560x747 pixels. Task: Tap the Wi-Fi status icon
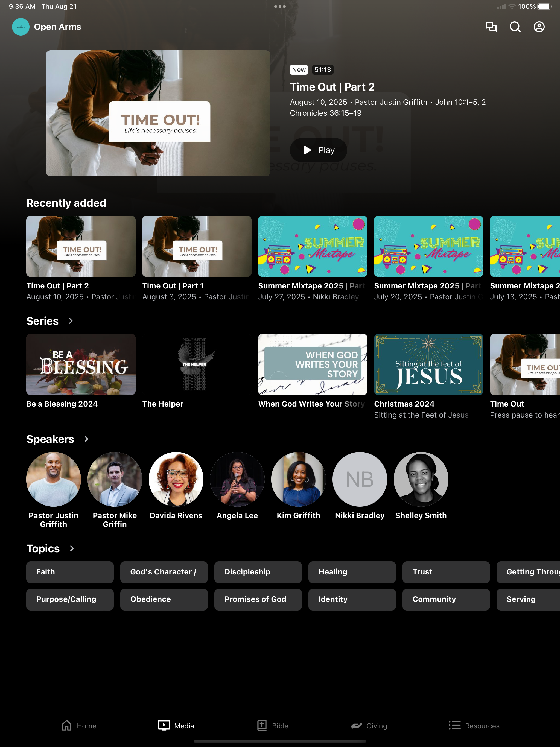512,6
